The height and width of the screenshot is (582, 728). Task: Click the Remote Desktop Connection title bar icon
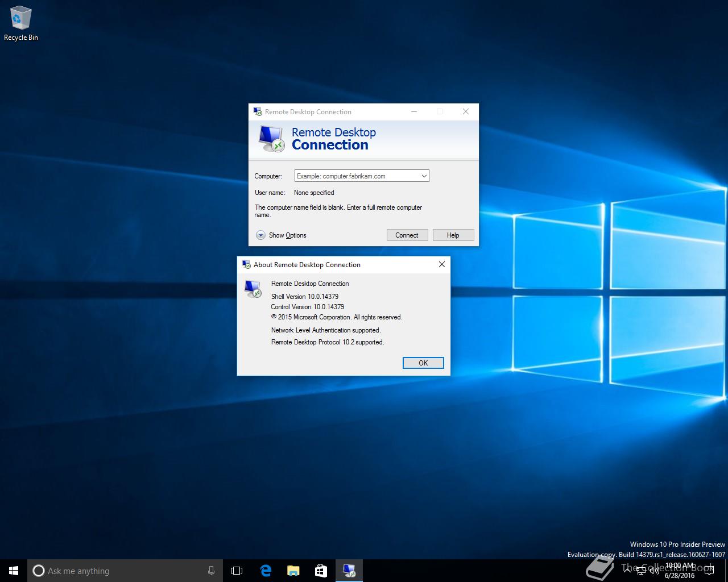(x=258, y=112)
